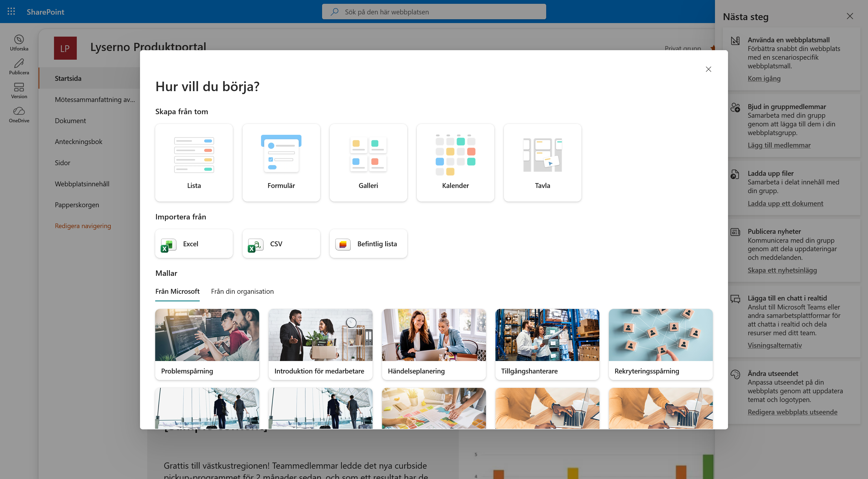Open Sidor in the site navigation
The height and width of the screenshot is (479, 868).
pyautogui.click(x=62, y=163)
